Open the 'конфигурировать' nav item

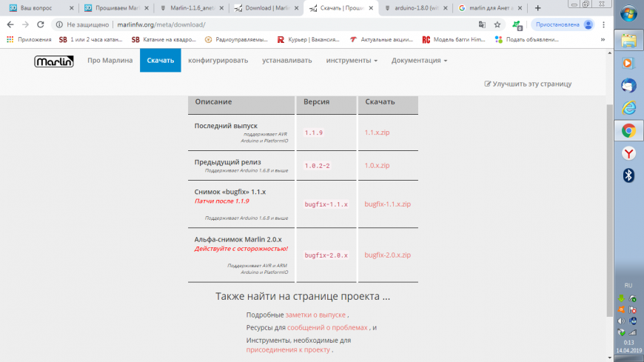click(218, 61)
